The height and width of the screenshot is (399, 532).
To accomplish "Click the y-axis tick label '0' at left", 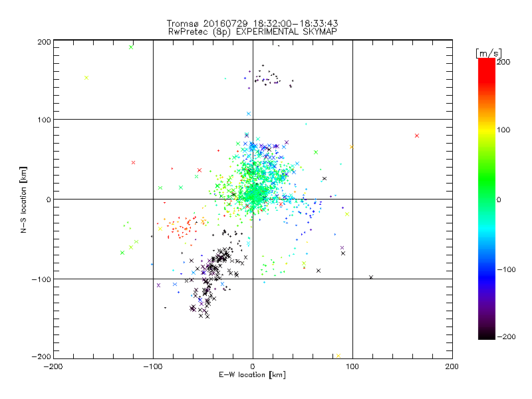I will [x=49, y=199].
